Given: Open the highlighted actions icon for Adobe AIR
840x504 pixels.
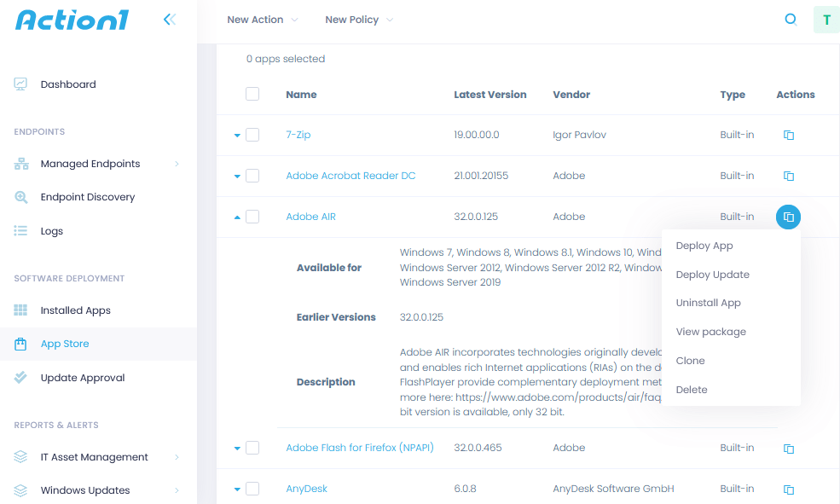Looking at the screenshot, I should [x=788, y=217].
